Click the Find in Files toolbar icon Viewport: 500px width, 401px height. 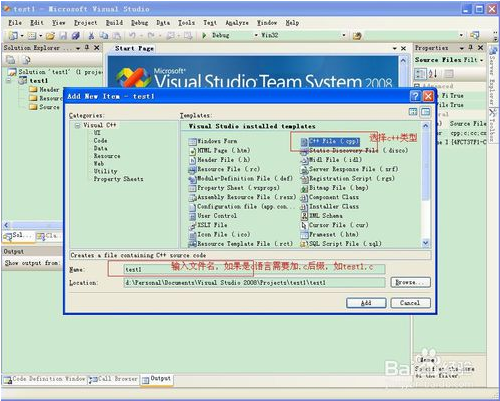point(357,36)
